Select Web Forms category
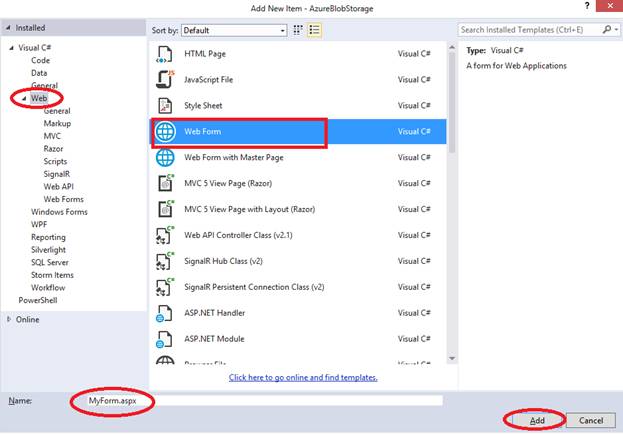Viewport: 623px width, 434px height. (64, 199)
